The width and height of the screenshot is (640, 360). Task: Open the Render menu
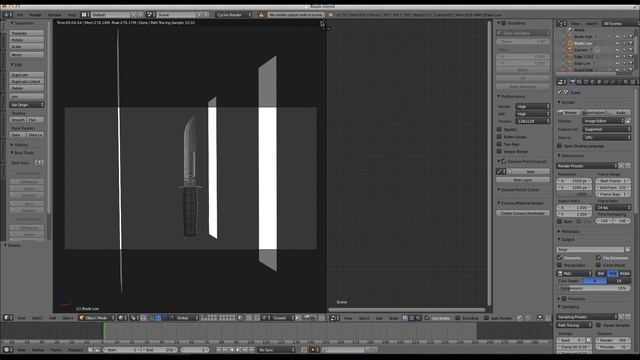[36, 15]
